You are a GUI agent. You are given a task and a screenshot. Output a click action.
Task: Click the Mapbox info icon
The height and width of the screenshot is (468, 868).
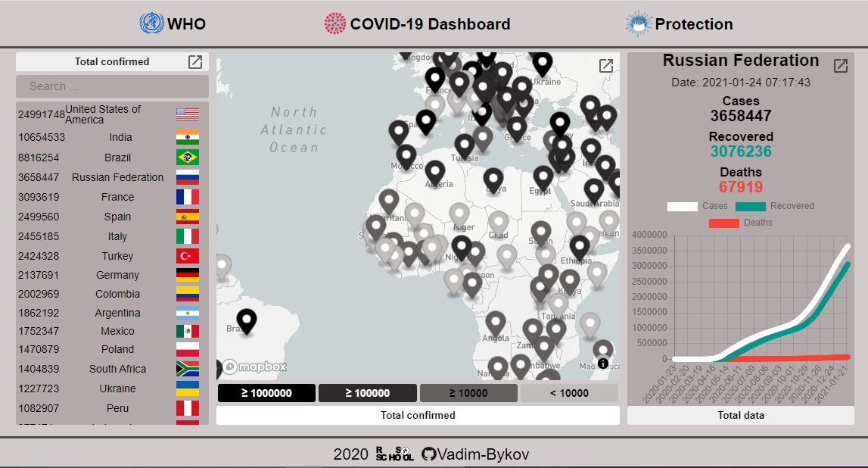click(602, 363)
